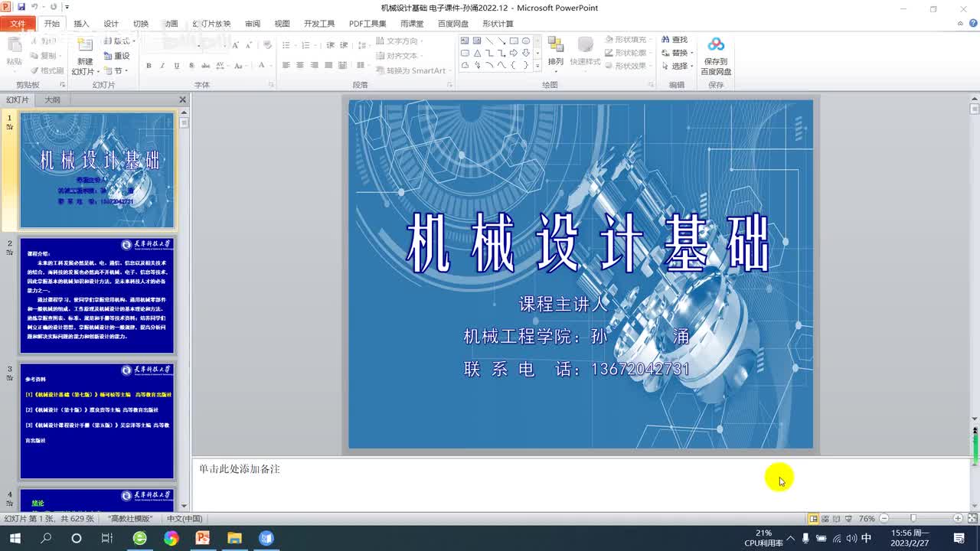Choose the oval shape in the gallery

click(x=526, y=41)
